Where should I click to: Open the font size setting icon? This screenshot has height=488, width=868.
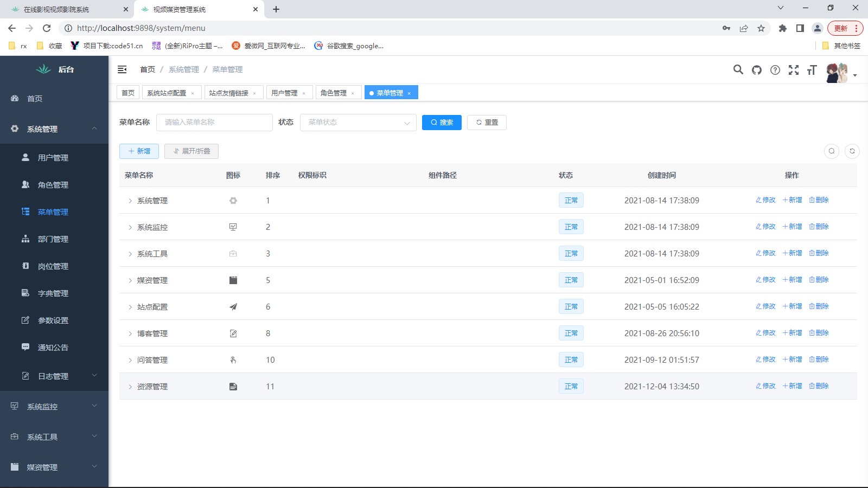tap(812, 70)
